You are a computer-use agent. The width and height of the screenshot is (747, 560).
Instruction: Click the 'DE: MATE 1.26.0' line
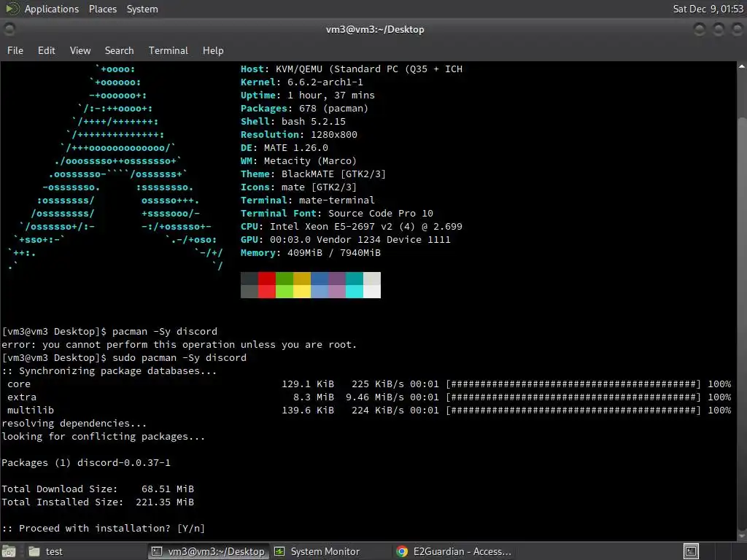click(x=285, y=148)
